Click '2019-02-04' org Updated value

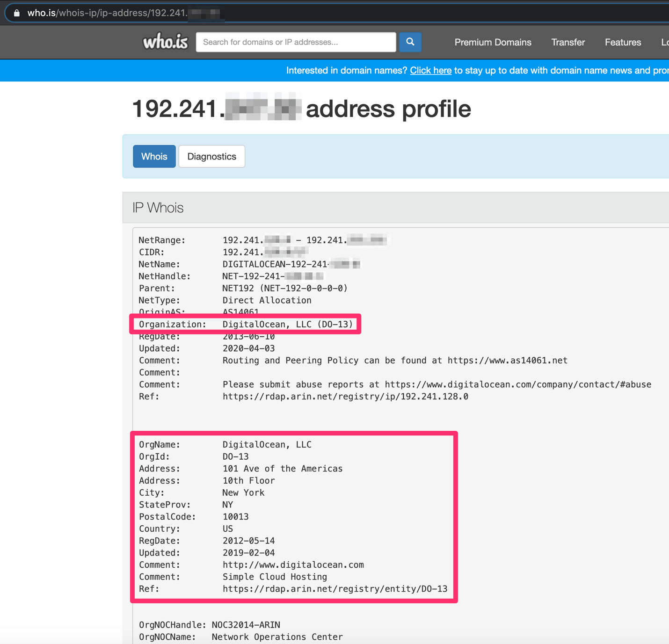pyautogui.click(x=248, y=553)
